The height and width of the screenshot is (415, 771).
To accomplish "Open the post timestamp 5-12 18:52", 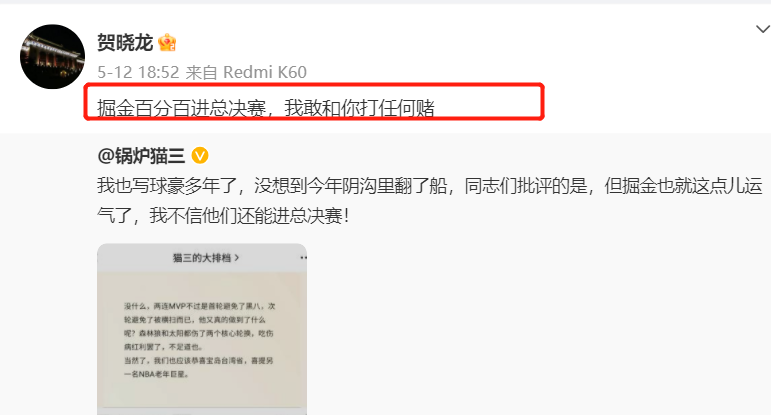I will pyautogui.click(x=138, y=72).
